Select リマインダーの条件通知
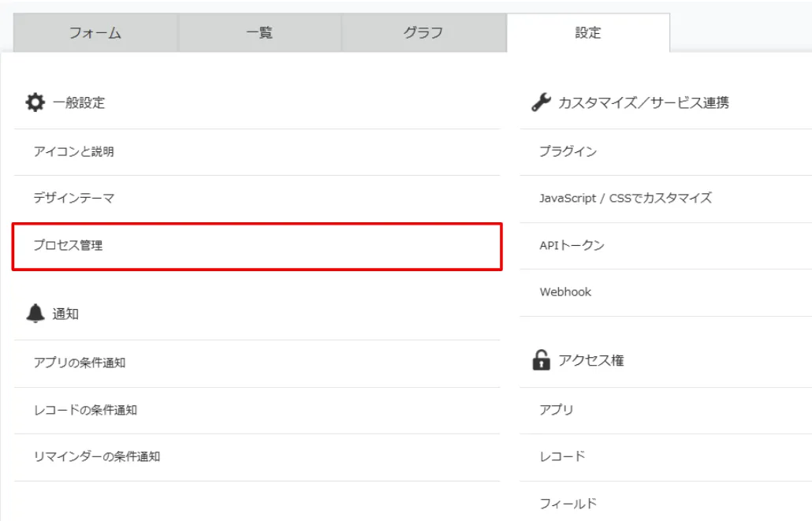The height and width of the screenshot is (521, 812). pos(96,456)
